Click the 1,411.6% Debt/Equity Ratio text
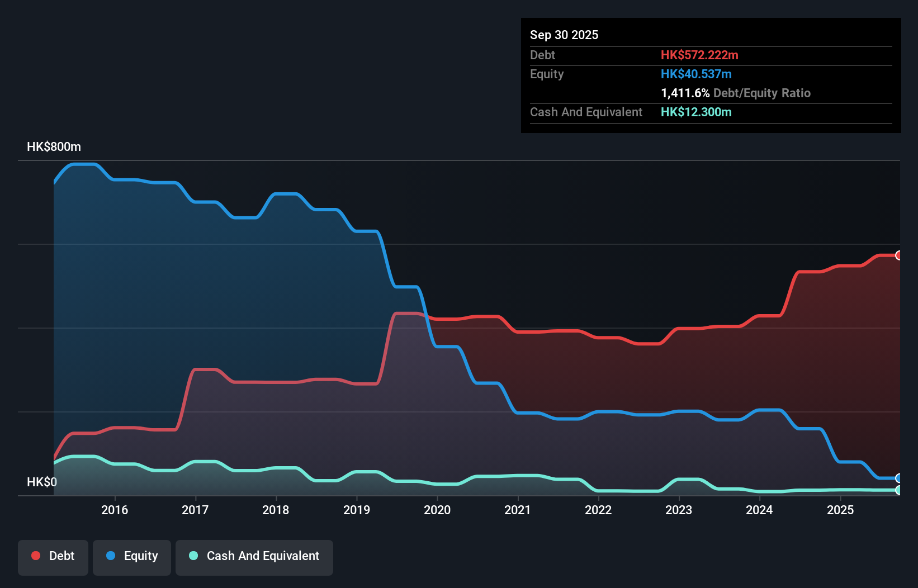This screenshot has height=588, width=918. (x=736, y=93)
